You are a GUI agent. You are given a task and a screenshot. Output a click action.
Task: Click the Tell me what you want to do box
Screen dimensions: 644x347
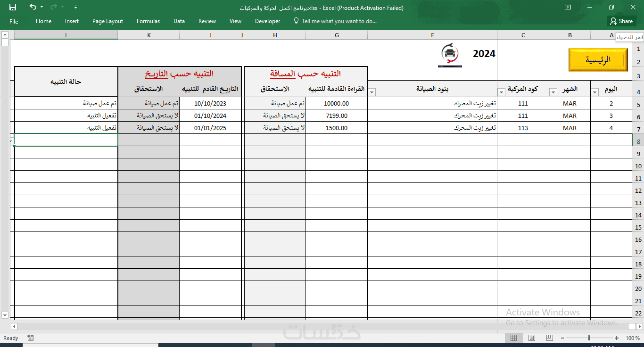tap(335, 21)
